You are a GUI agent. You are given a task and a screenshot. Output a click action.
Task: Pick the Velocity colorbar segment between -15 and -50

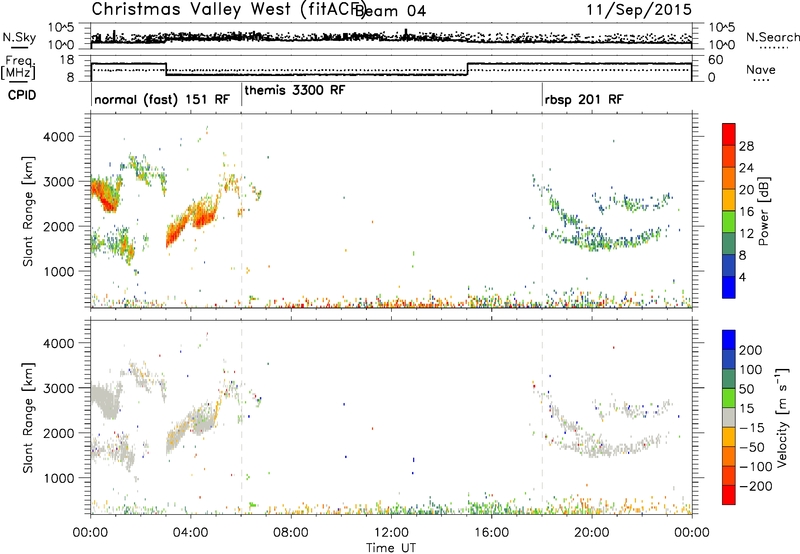pos(729,437)
